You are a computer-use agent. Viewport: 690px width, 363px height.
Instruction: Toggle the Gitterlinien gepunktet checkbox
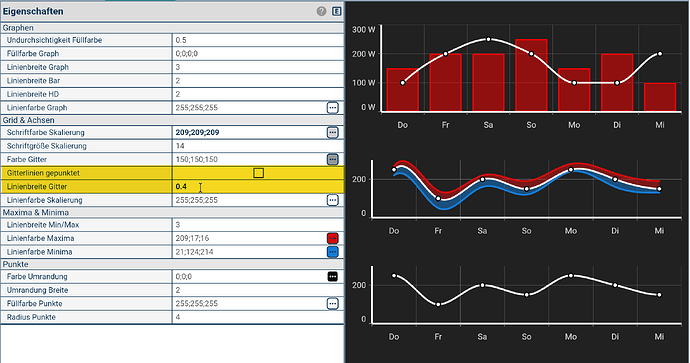[x=259, y=173]
